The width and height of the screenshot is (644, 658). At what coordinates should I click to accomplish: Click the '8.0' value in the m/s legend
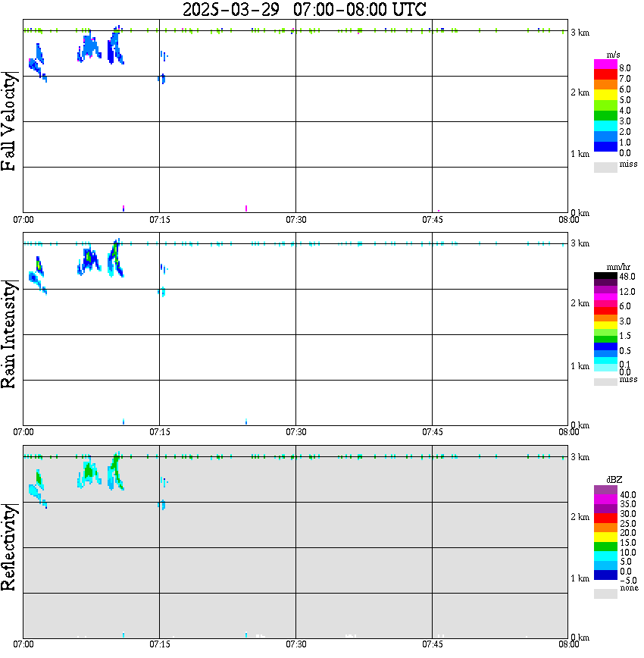[625, 68]
